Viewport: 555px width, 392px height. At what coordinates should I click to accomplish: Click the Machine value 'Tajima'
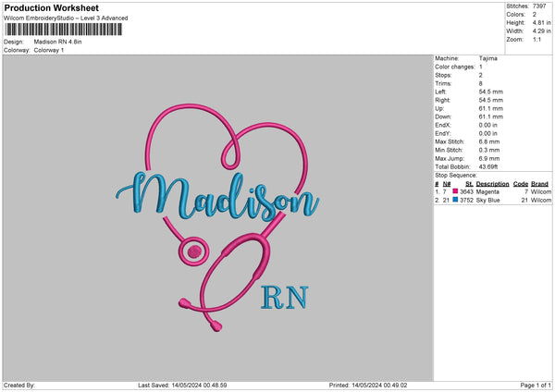tap(488, 58)
